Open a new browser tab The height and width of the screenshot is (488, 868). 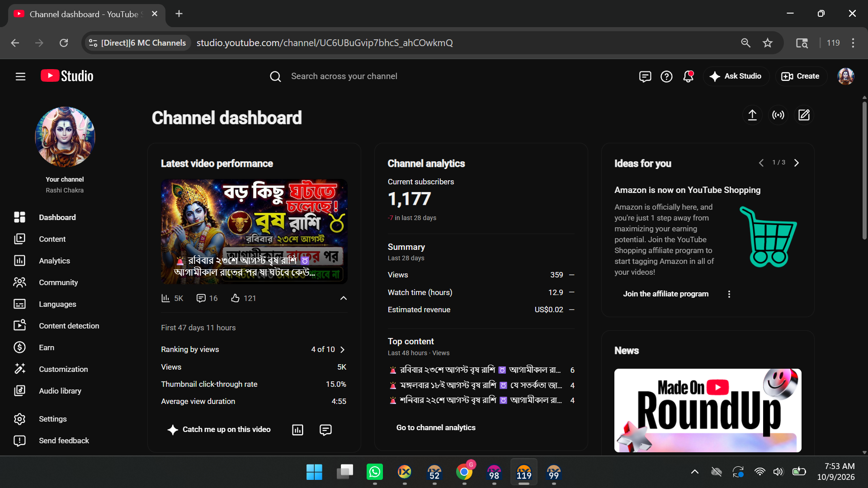pyautogui.click(x=179, y=14)
